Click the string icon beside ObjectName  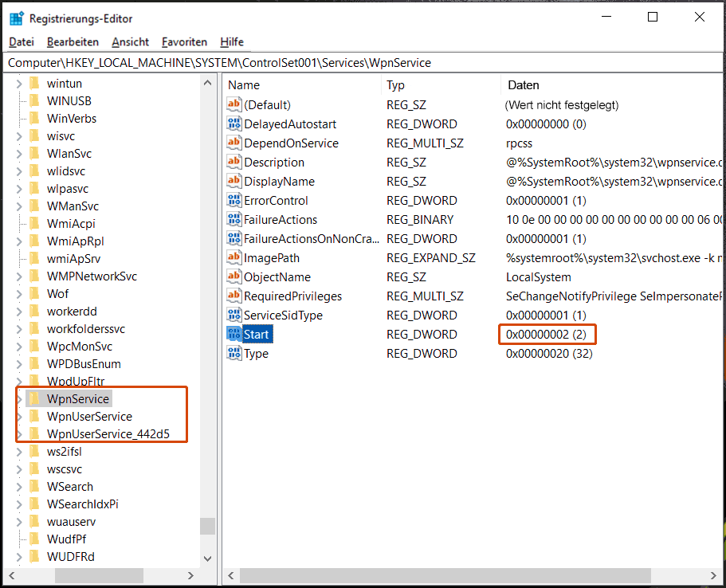click(x=233, y=276)
